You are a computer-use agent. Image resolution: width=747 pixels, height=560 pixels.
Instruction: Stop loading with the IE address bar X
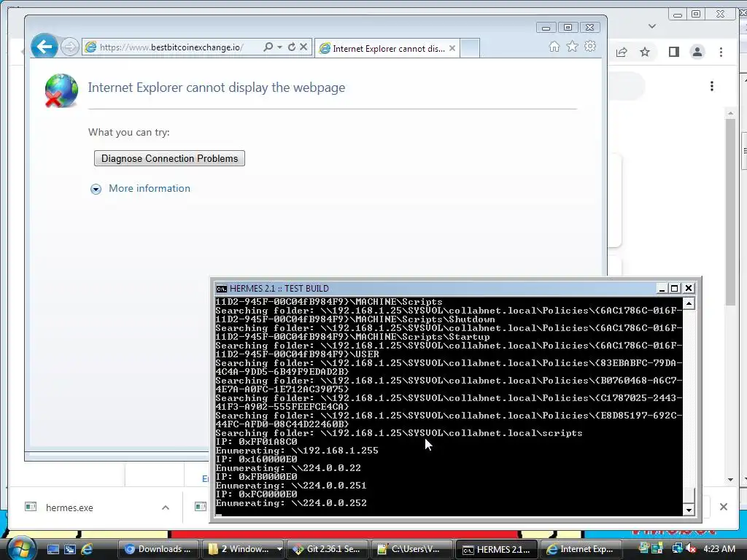pyautogui.click(x=303, y=47)
